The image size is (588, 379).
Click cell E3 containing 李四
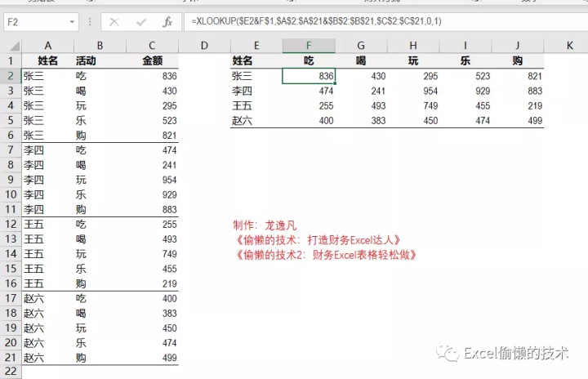256,91
